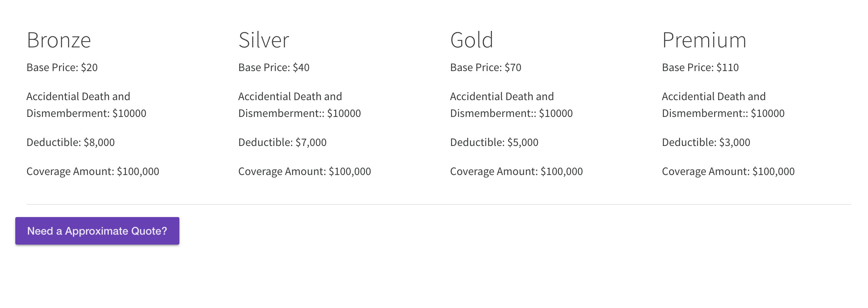Click Bronze Coverage Amount $100,000 text
868x308 pixels.
click(x=93, y=172)
